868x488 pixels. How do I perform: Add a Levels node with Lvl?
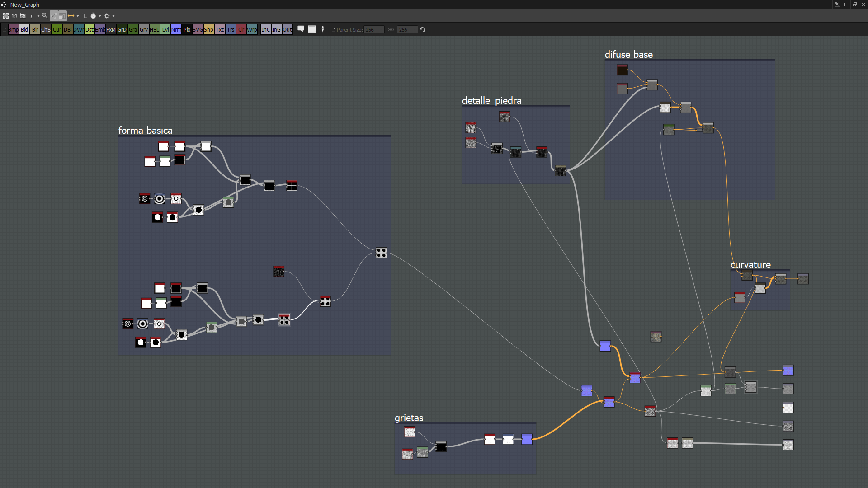(x=165, y=30)
